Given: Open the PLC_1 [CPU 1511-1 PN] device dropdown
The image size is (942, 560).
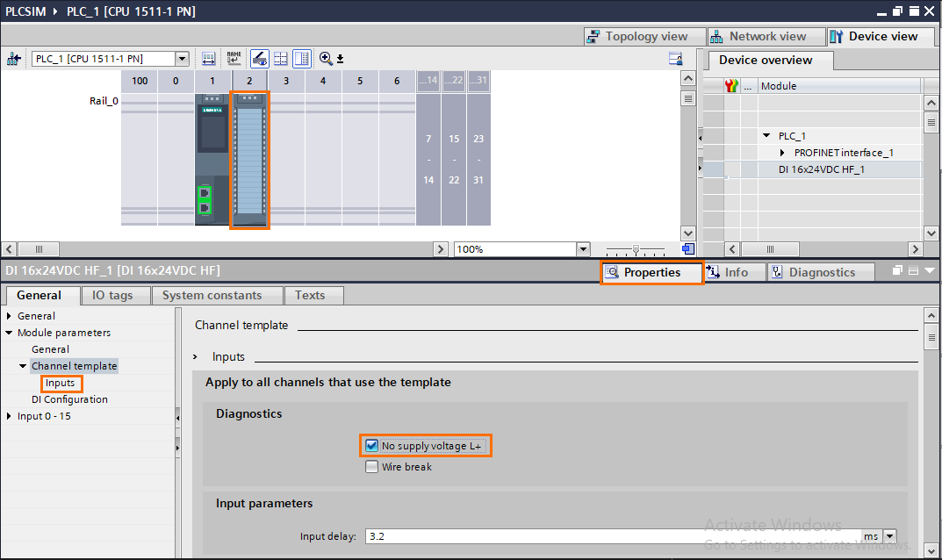Looking at the screenshot, I should click(182, 58).
